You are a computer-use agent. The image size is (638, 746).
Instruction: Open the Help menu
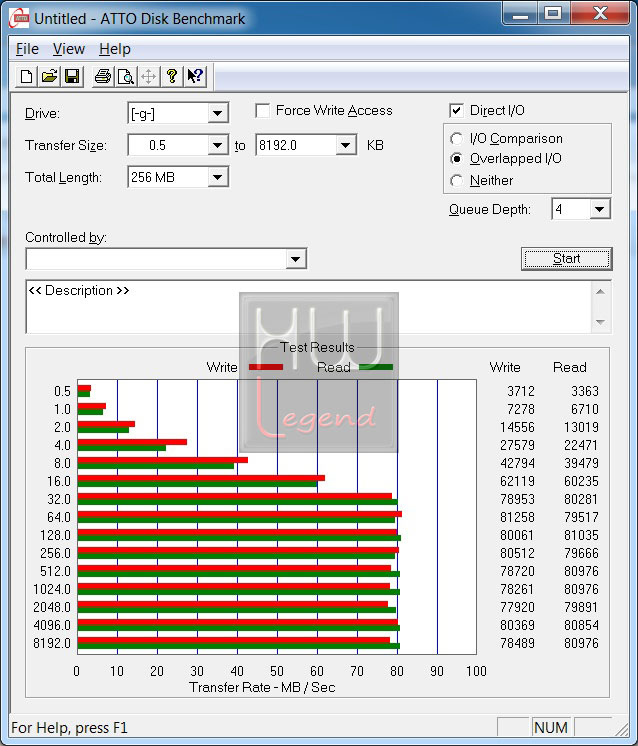(x=115, y=49)
